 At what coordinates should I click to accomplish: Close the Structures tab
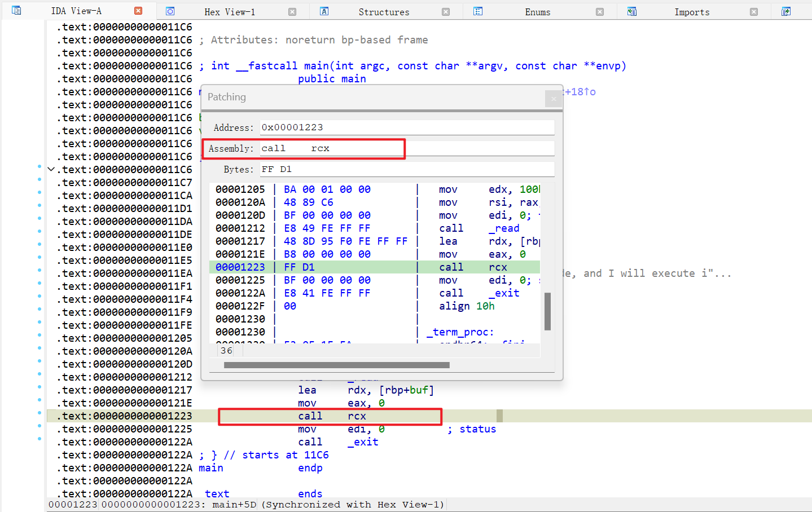tap(446, 12)
